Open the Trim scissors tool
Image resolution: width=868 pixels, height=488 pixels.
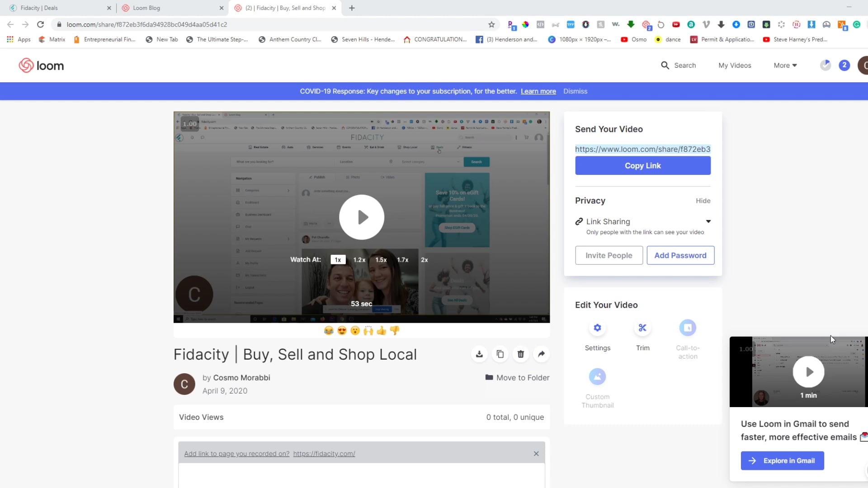click(x=642, y=328)
